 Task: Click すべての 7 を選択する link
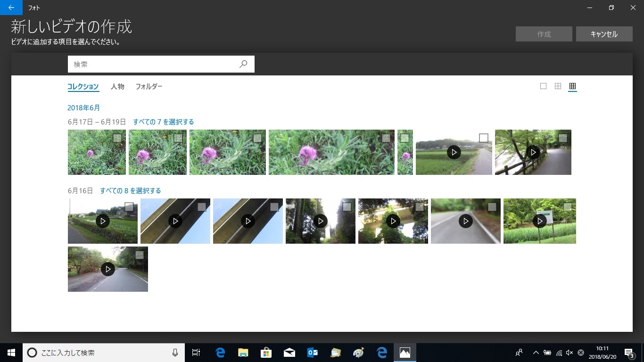(x=164, y=122)
